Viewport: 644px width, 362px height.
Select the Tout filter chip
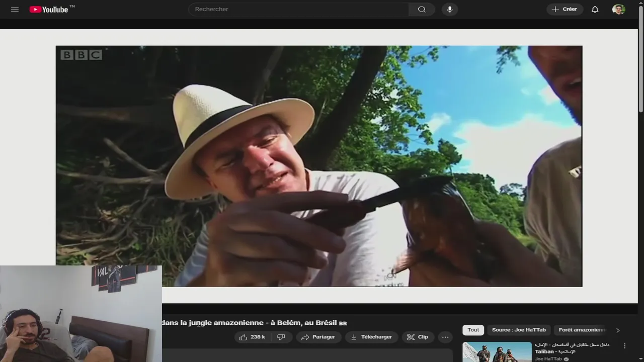(x=473, y=330)
